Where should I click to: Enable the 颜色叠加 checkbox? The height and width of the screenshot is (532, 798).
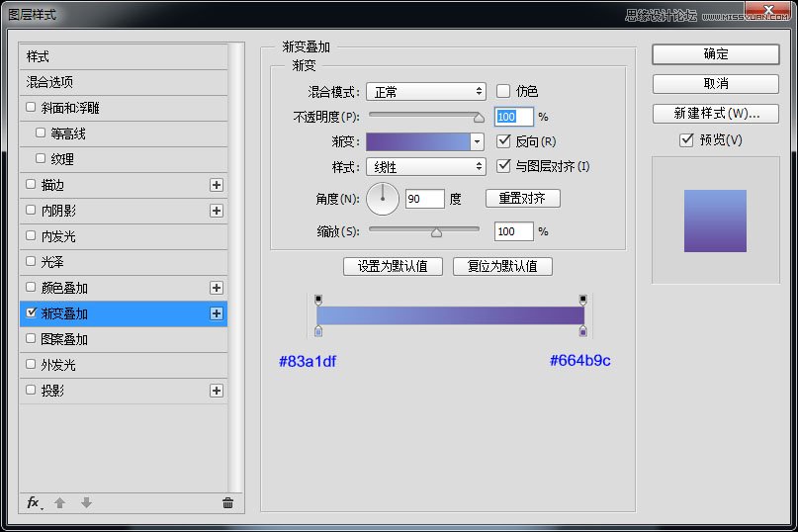tap(31, 287)
